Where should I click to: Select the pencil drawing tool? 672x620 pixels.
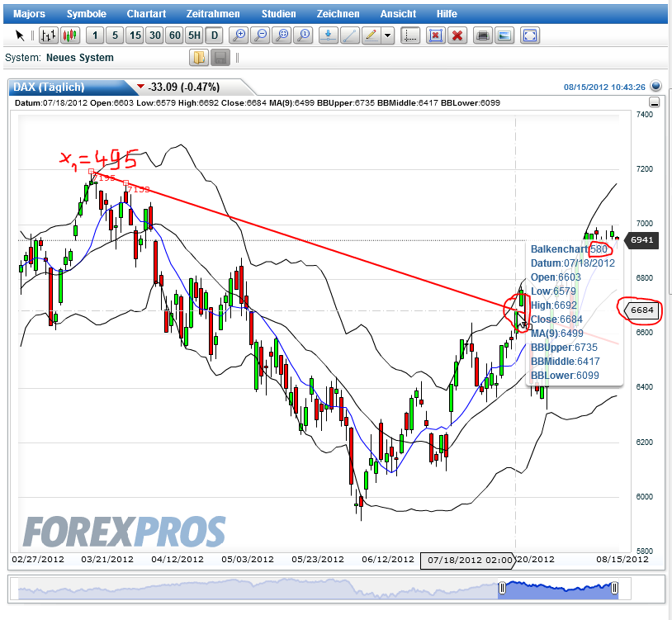[371, 35]
